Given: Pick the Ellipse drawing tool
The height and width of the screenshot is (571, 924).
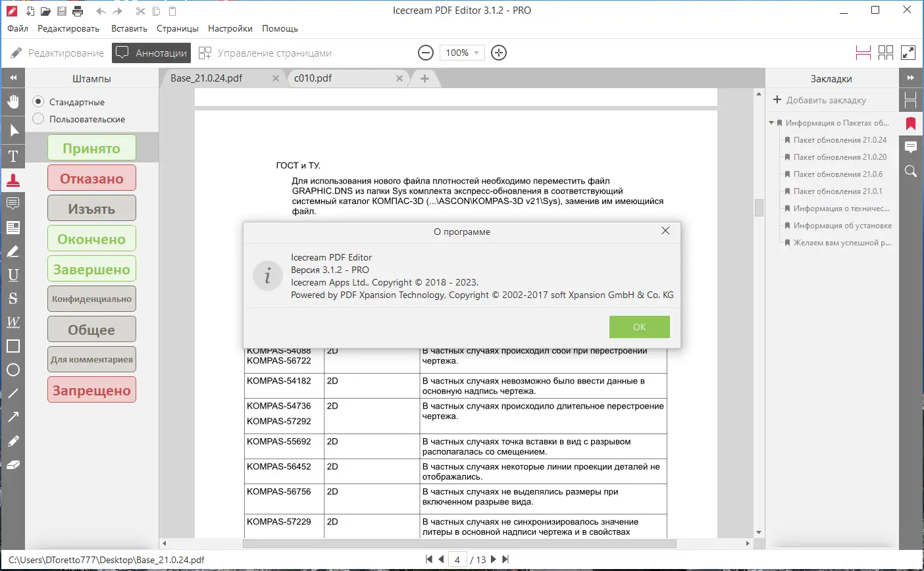Looking at the screenshot, I should 13,370.
